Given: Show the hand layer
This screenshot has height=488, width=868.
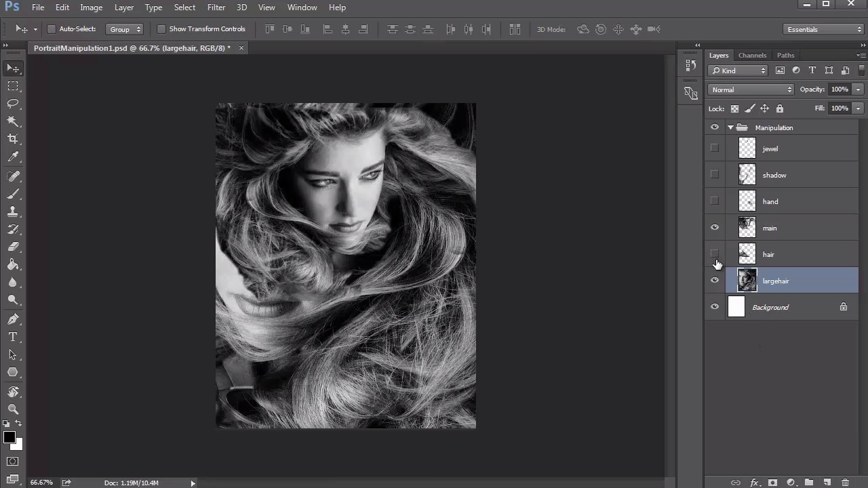Looking at the screenshot, I should pos(715,201).
